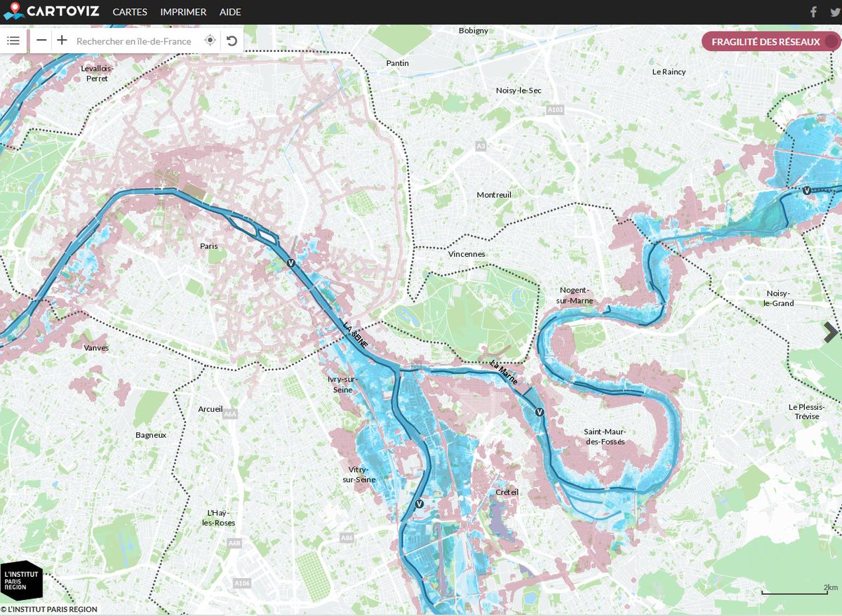Click the Paris map label

coord(208,246)
